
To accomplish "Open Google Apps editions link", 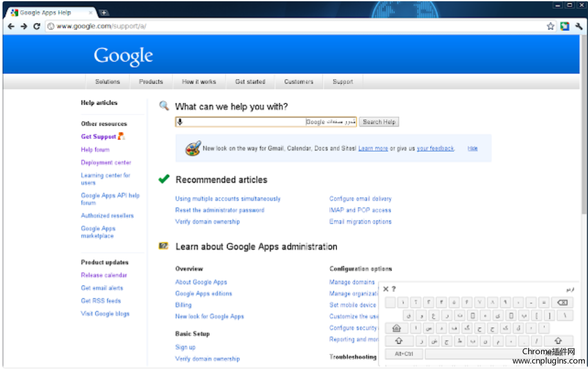I will (204, 293).
